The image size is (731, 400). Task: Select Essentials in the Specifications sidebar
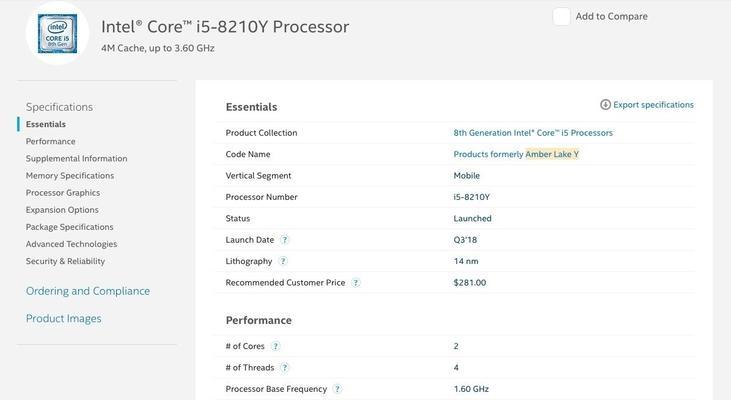[46, 124]
